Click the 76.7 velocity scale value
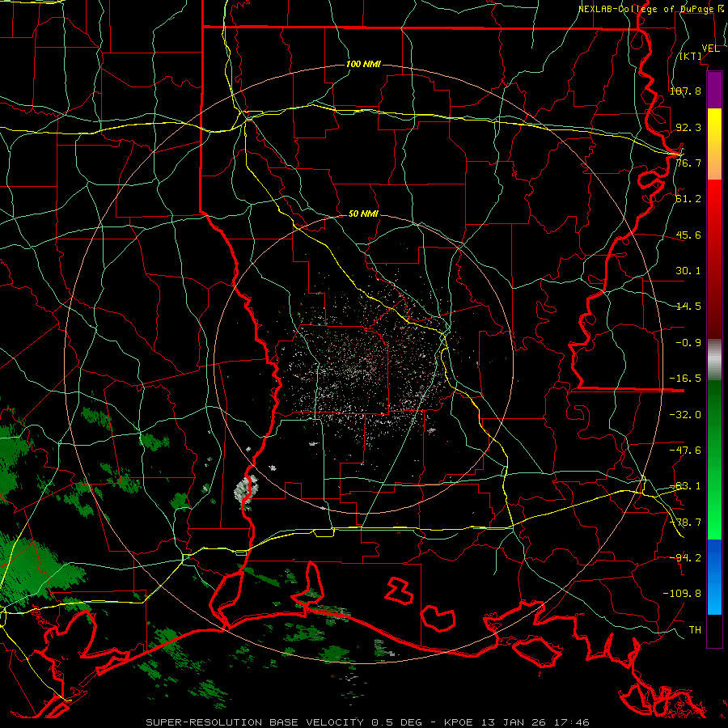This screenshot has width=728, height=728. coord(688,163)
